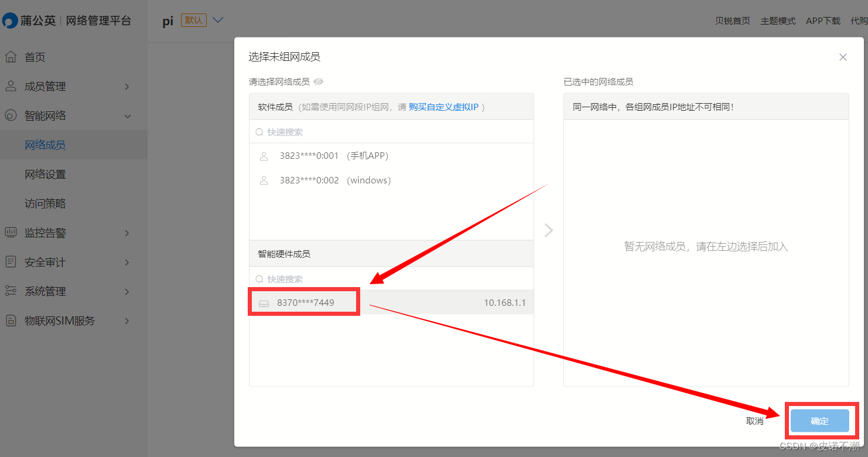The height and width of the screenshot is (457, 868).
Task: Expand the 系统管理 menu chevron
Action: (x=127, y=292)
